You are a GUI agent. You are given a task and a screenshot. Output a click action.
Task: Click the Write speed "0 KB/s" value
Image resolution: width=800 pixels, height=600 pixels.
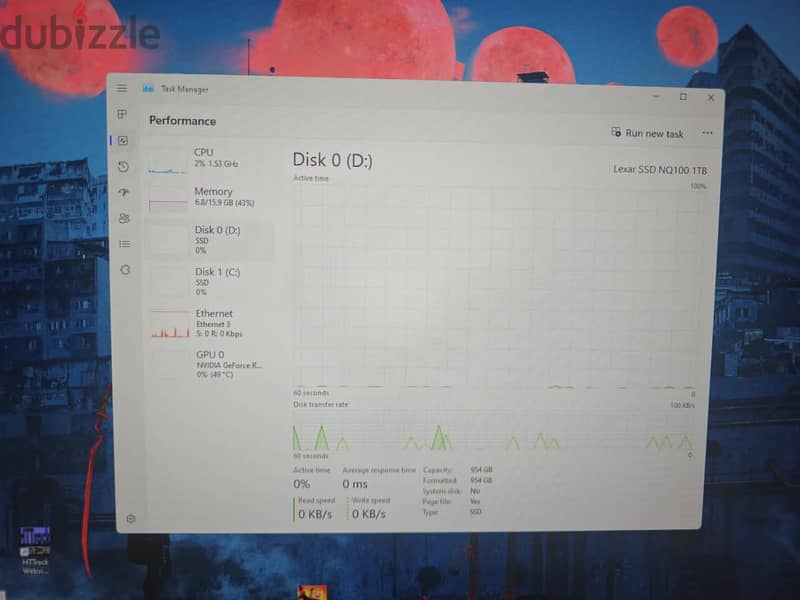369,514
